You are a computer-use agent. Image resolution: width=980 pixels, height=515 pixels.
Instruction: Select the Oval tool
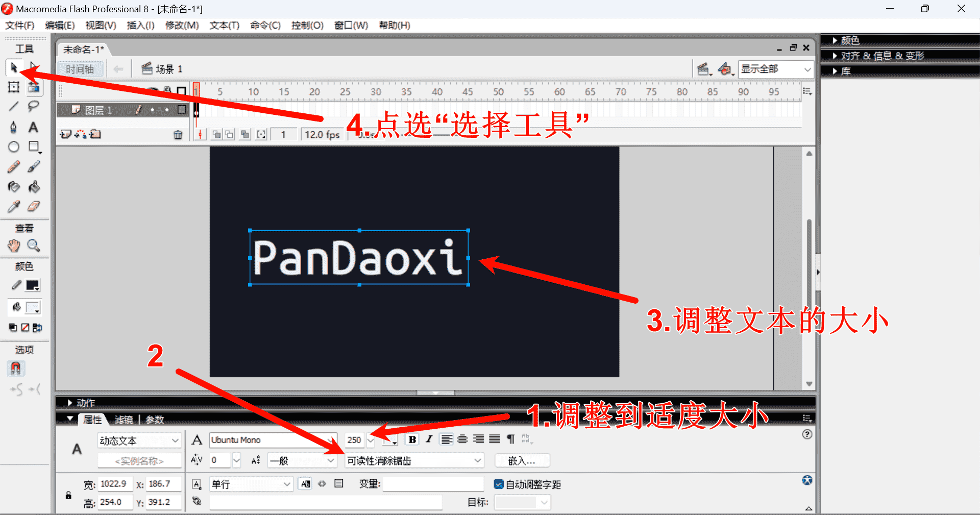14,147
